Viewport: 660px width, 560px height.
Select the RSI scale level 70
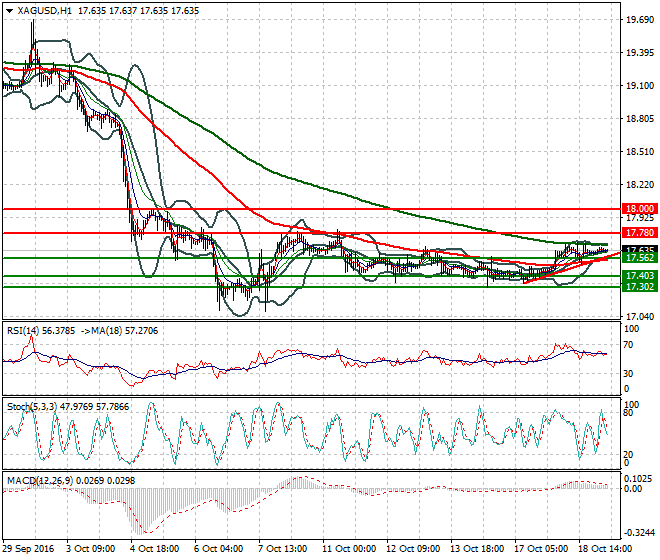click(x=628, y=345)
